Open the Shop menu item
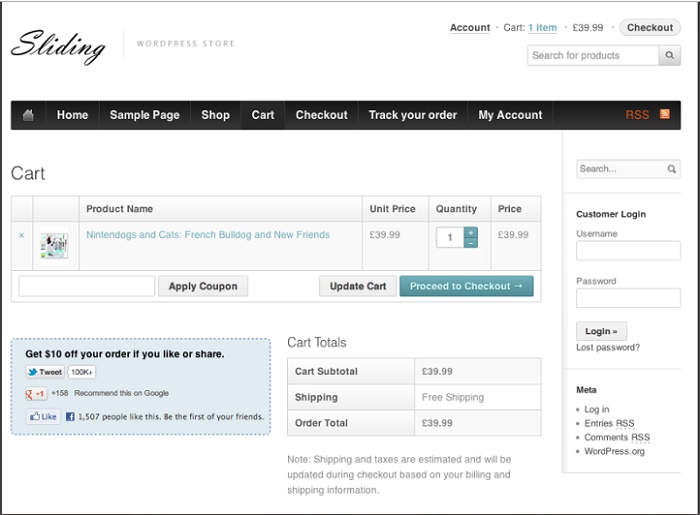 click(215, 115)
